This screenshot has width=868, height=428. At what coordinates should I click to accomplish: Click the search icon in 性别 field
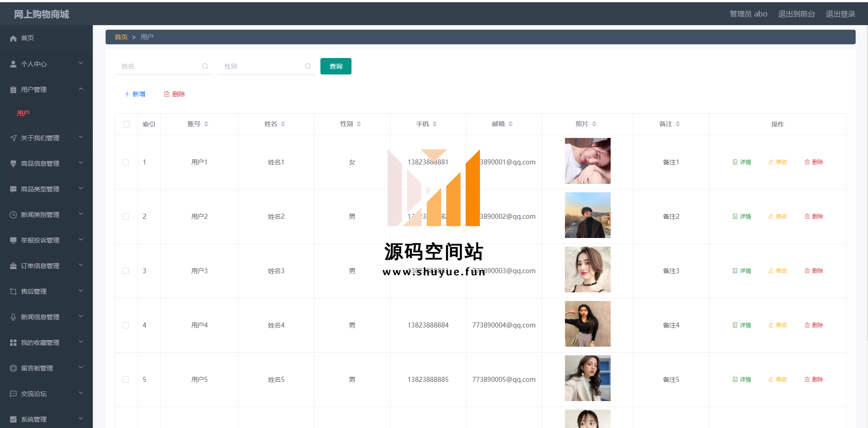[x=308, y=66]
